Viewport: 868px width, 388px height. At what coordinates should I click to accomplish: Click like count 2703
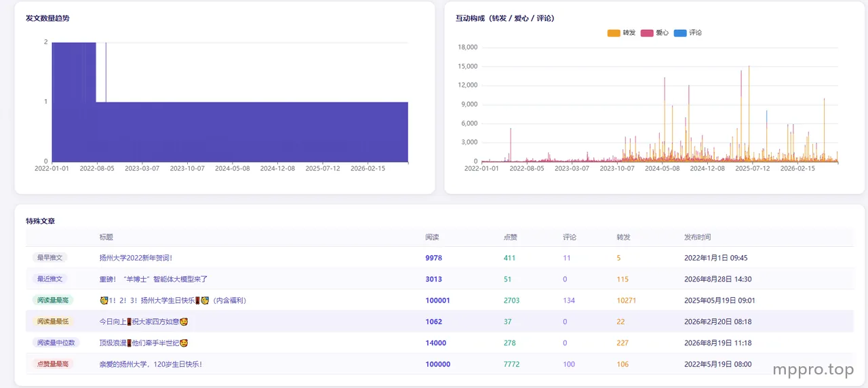point(511,300)
